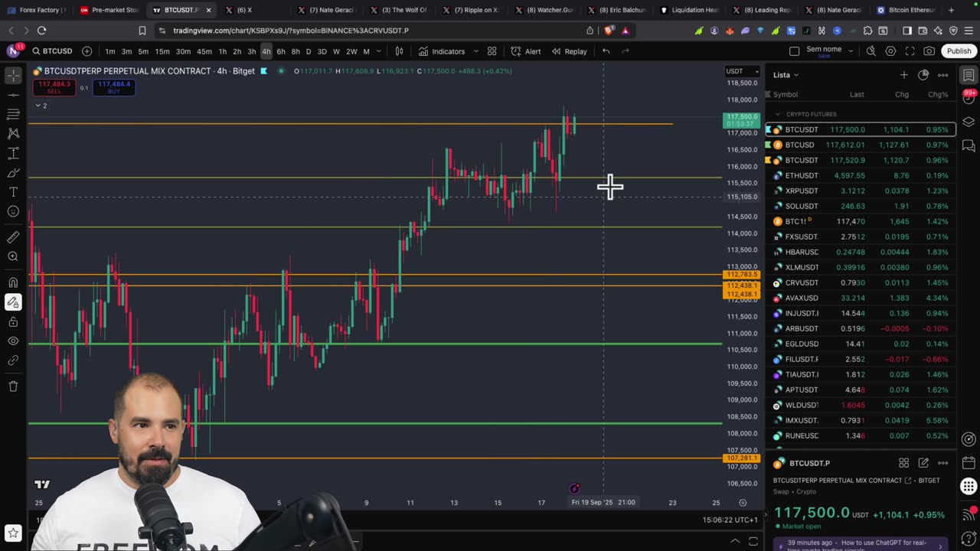Image resolution: width=980 pixels, height=551 pixels.
Task: Open chart settings gear at bottom right
Action: [742, 503]
